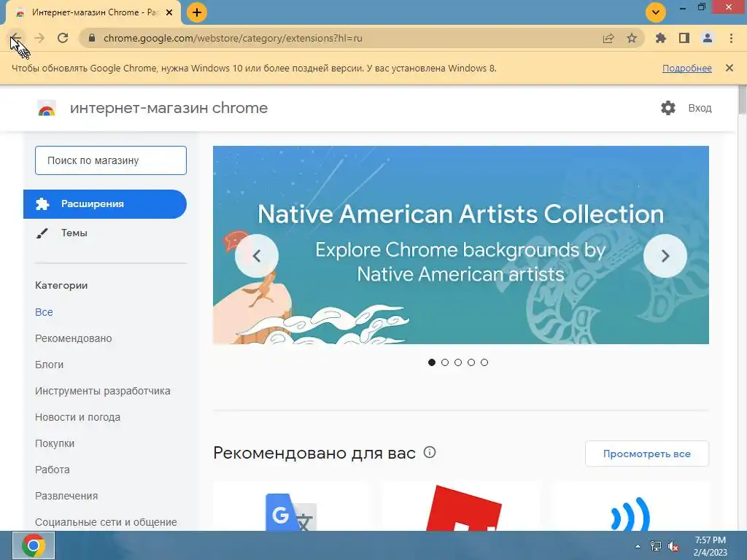Screen dimensions: 747x560
Task: Choose the Развлечения category
Action: coord(66,496)
